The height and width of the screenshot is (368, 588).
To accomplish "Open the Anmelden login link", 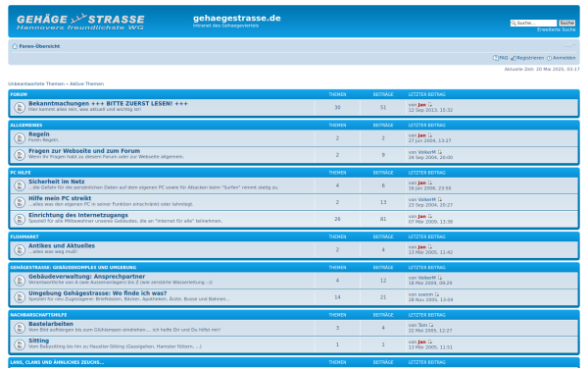I will coord(562,58).
